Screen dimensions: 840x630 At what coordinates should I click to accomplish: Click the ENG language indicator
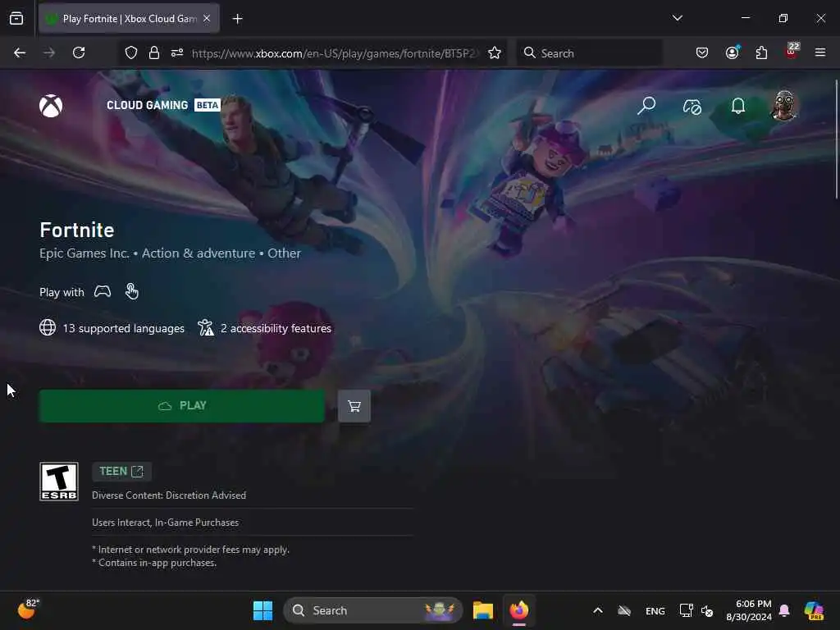pos(655,610)
